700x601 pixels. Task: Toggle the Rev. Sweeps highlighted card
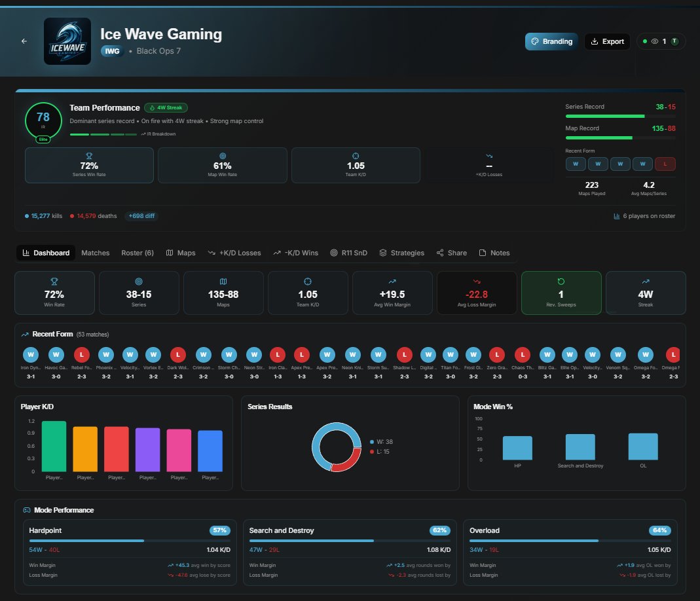click(561, 293)
